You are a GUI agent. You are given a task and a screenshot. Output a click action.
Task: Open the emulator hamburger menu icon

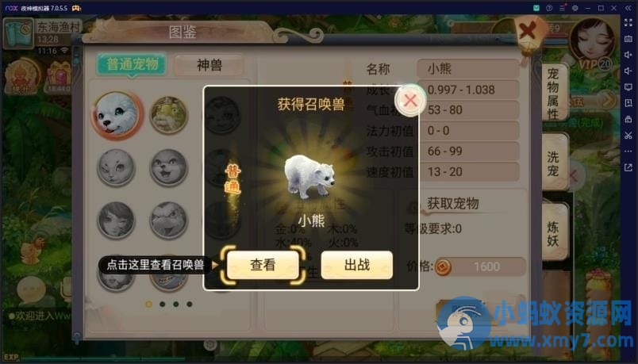562,8
